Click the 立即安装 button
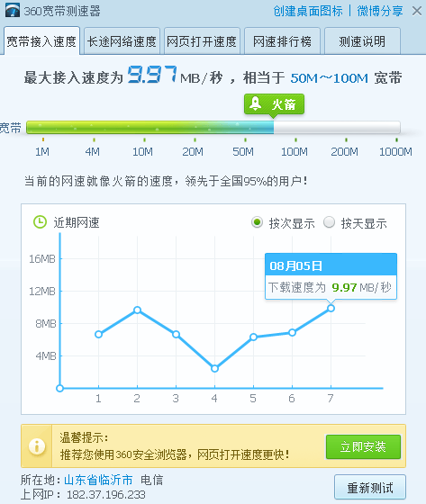Screen dimensions: 426x504 363,446
